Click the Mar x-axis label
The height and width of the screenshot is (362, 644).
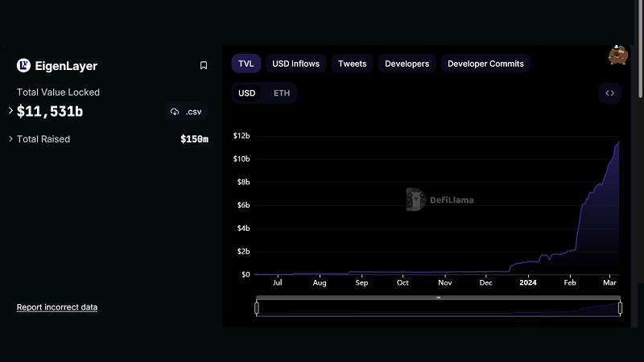pyautogui.click(x=610, y=283)
